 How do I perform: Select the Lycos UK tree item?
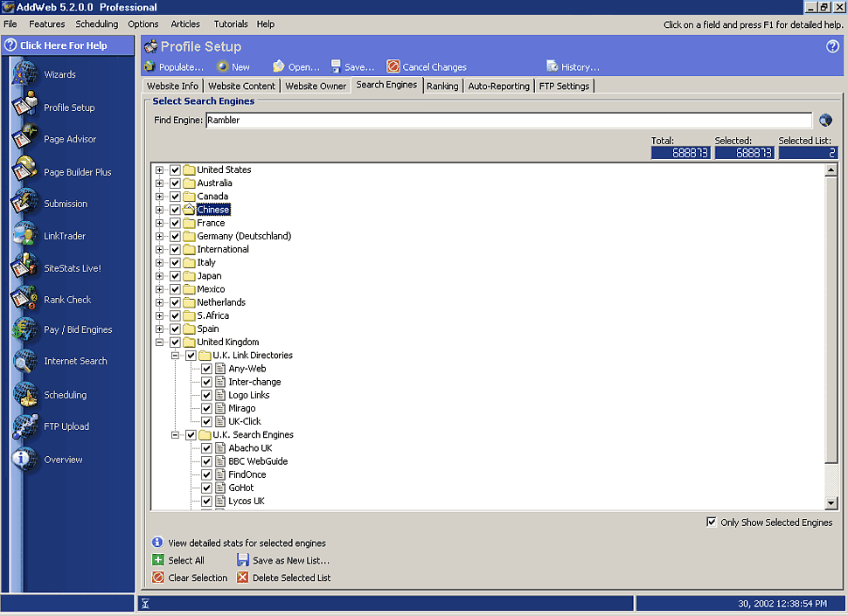point(247,501)
